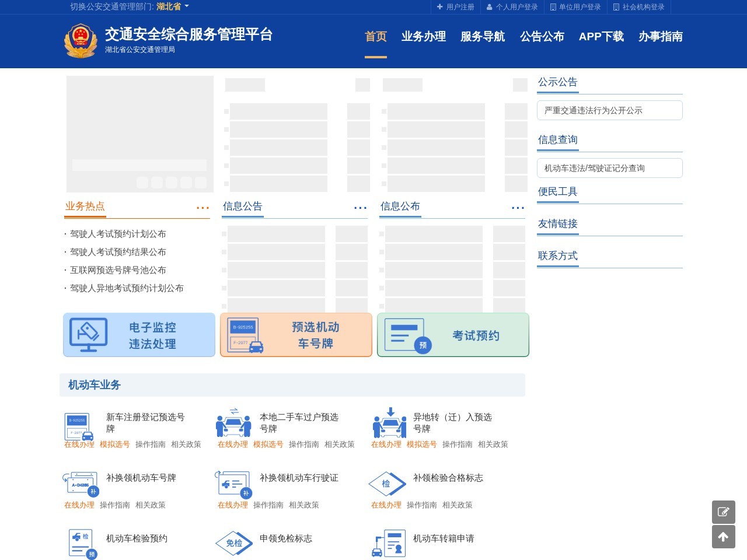Open 机动车违法/驾驶证记分查询
The height and width of the screenshot is (560, 747).
click(609, 167)
